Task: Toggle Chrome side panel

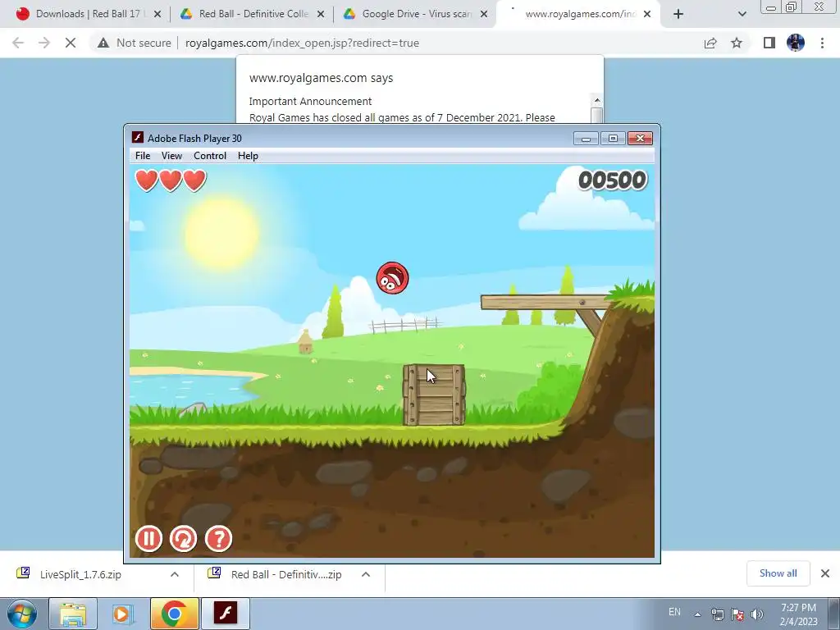Action: tap(769, 43)
